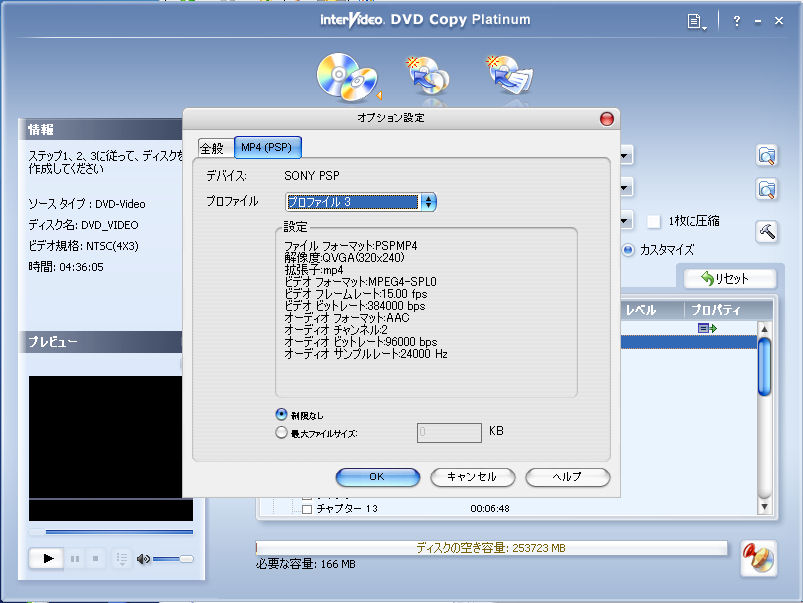This screenshot has width=803, height=603.
Task: Click the max file size KB field
Action: point(449,432)
